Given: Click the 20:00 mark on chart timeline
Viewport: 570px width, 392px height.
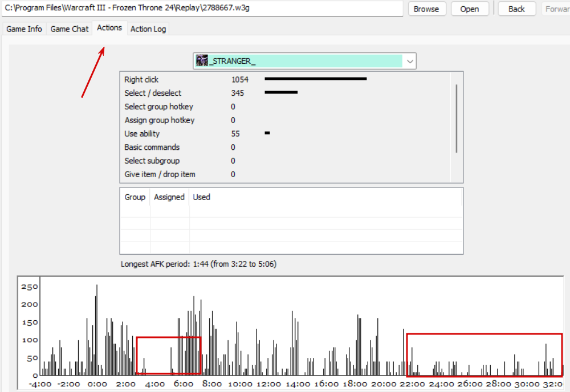Looking at the screenshot, I should [x=384, y=384].
